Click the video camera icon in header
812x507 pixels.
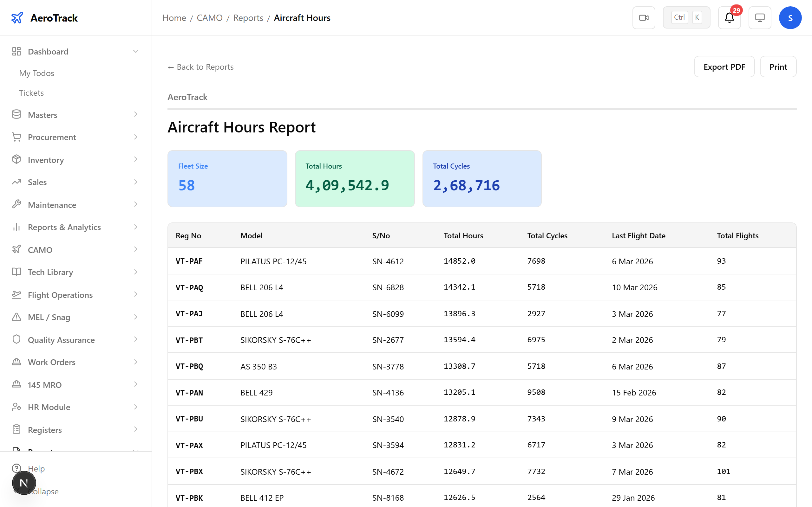(644, 17)
